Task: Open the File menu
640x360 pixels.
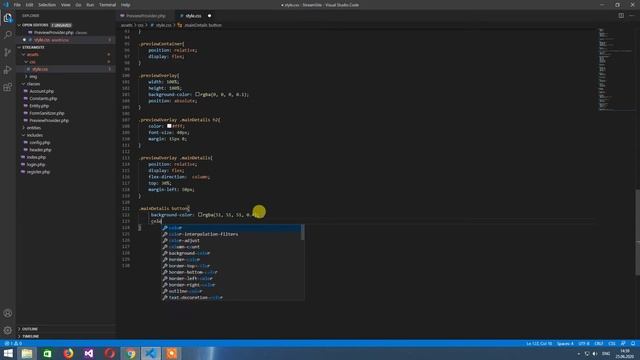Action: [x=17, y=5]
